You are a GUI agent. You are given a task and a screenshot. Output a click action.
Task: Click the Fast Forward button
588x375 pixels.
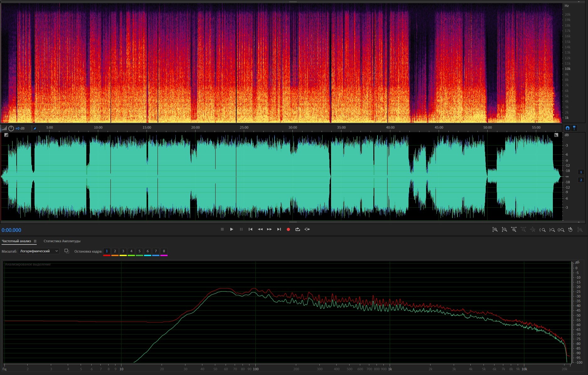pos(269,229)
